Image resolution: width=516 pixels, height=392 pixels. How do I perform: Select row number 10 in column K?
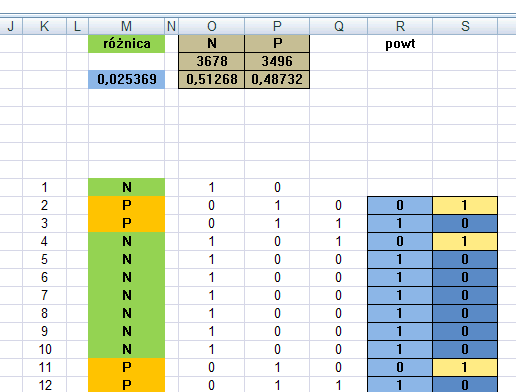(44, 349)
